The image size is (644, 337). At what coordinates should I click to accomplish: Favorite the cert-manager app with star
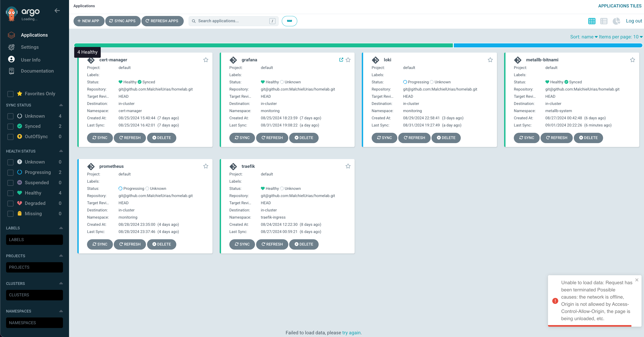tap(206, 60)
